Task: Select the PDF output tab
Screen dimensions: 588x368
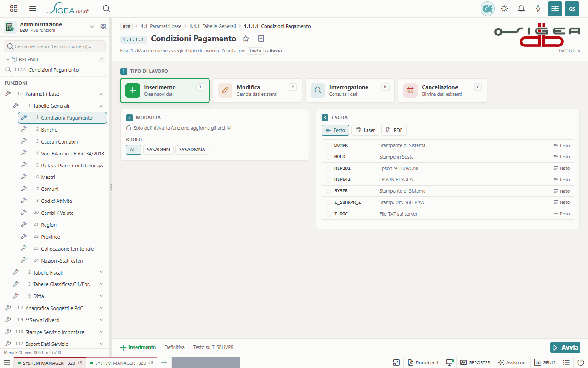Action: pyautogui.click(x=394, y=130)
